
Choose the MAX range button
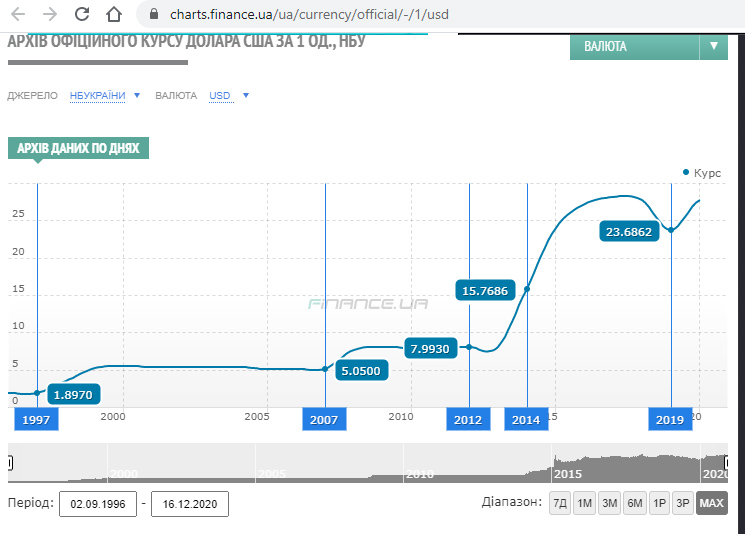tap(711, 504)
